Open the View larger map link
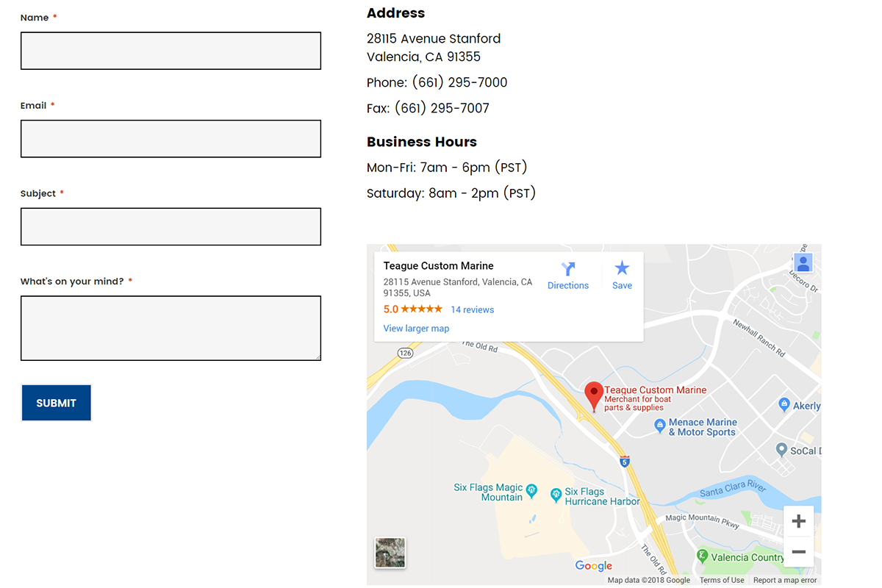This screenshot has height=588, width=882. pyautogui.click(x=416, y=329)
